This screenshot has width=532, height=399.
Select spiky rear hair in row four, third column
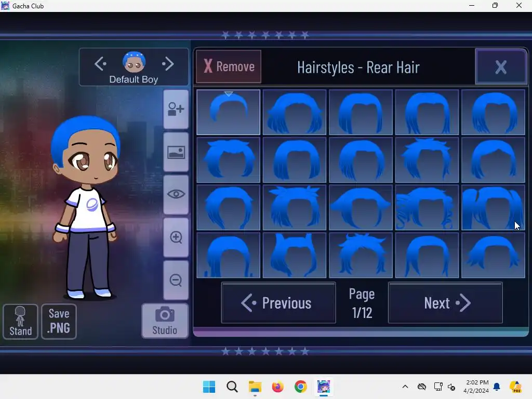tap(361, 255)
